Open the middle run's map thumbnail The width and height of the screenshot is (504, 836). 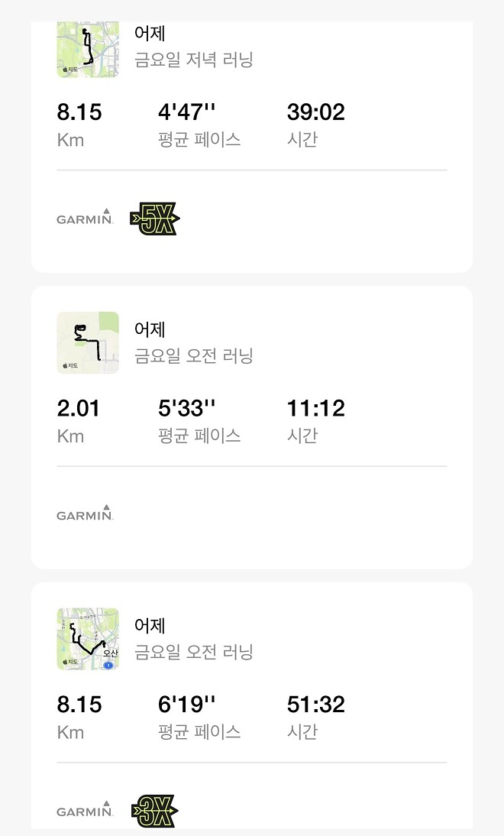click(x=88, y=343)
